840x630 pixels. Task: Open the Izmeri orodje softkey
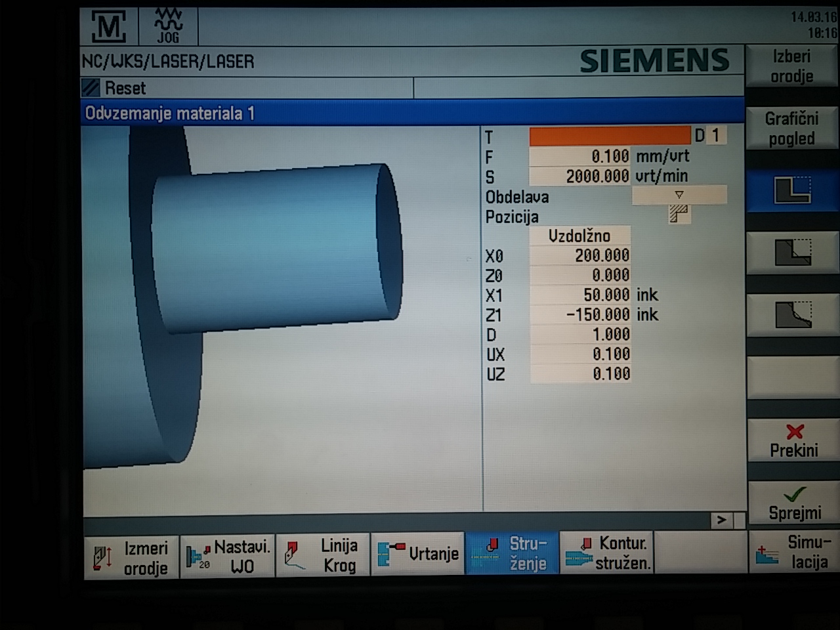(x=131, y=557)
